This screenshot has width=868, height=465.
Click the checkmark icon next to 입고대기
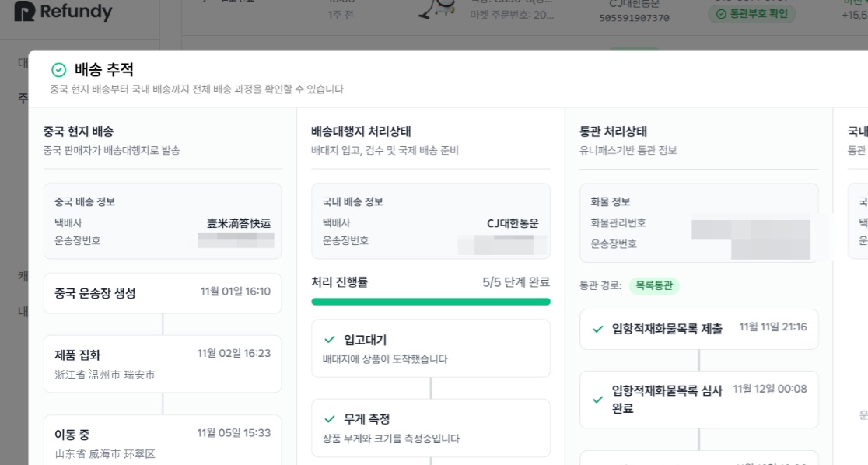(x=330, y=339)
